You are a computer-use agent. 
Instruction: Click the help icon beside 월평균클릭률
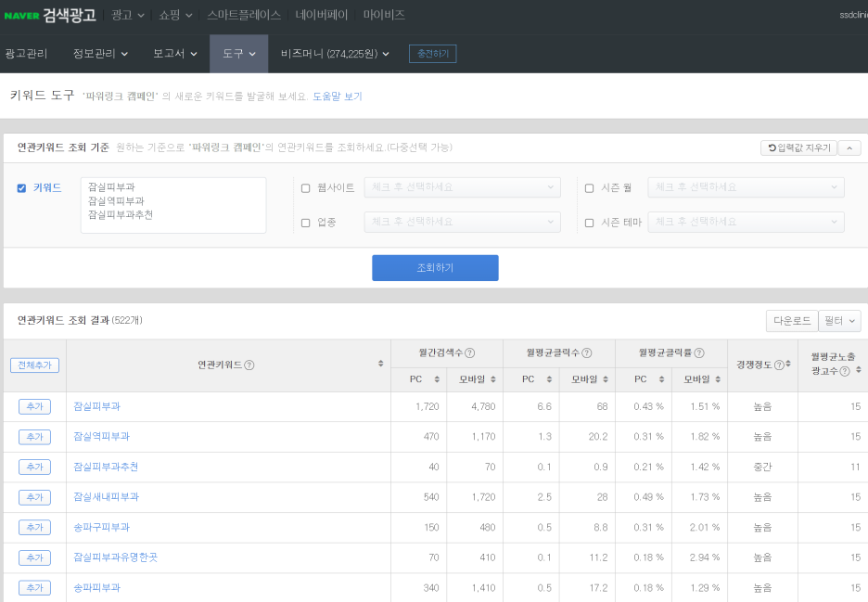(697, 352)
